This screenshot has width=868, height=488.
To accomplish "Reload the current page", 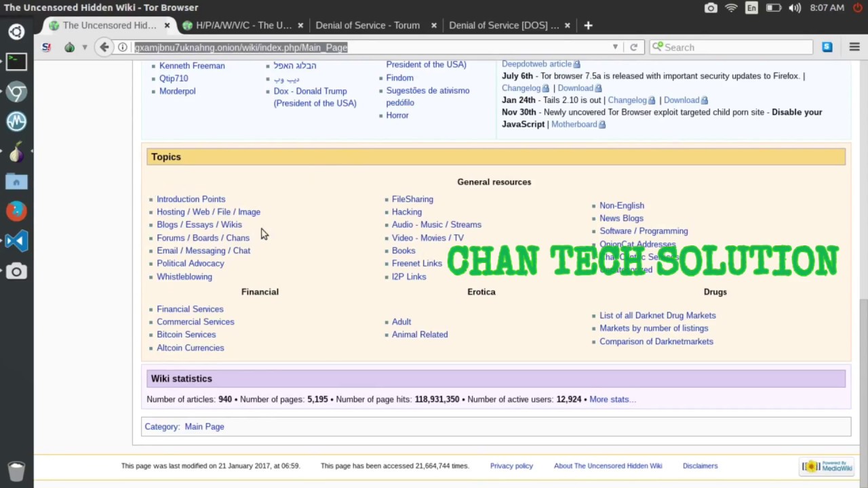I will [633, 47].
